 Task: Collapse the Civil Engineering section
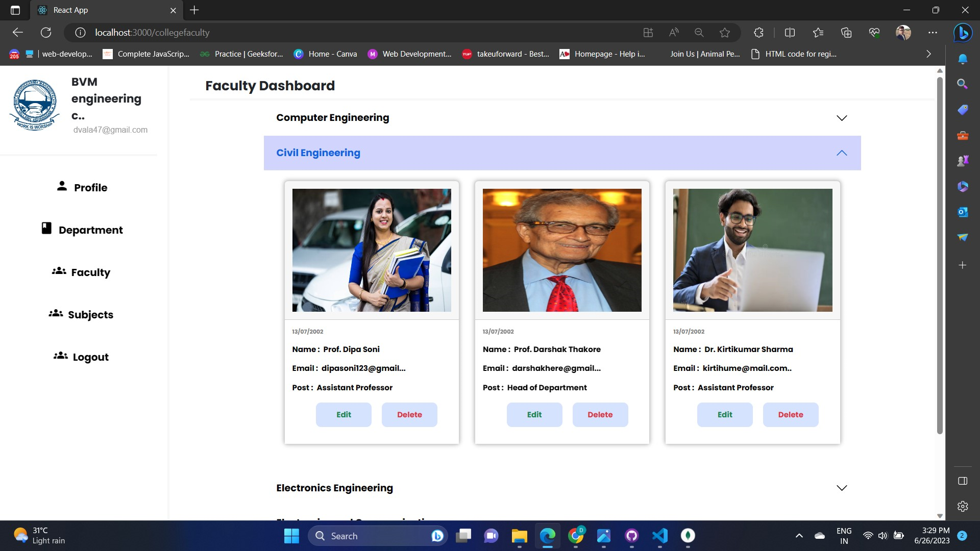click(841, 153)
